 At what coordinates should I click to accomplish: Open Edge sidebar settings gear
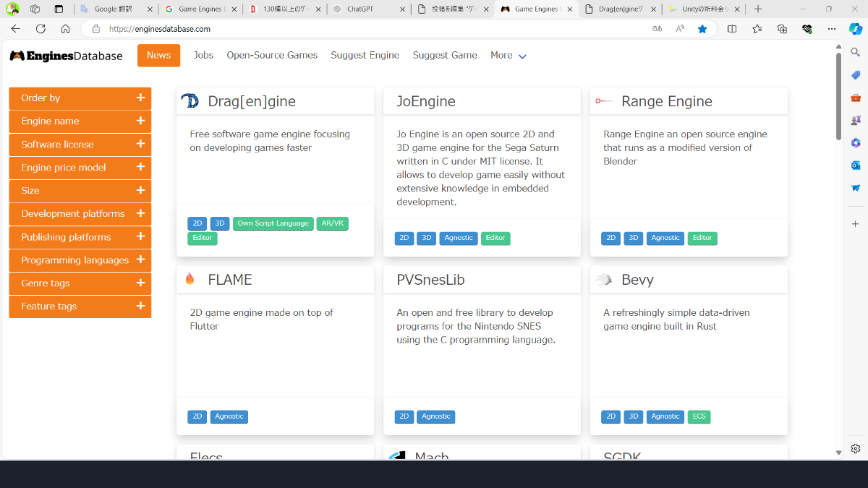(x=855, y=448)
